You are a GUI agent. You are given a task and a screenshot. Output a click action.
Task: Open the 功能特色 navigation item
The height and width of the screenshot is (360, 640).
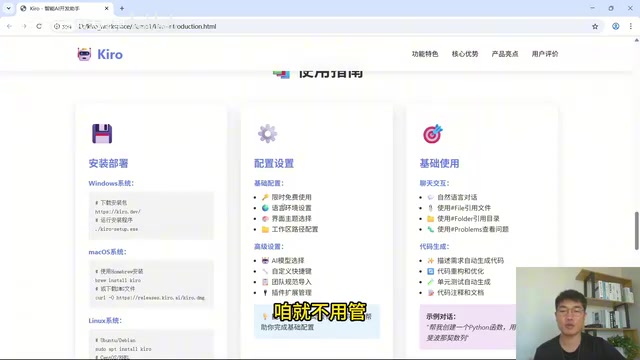[x=424, y=54]
